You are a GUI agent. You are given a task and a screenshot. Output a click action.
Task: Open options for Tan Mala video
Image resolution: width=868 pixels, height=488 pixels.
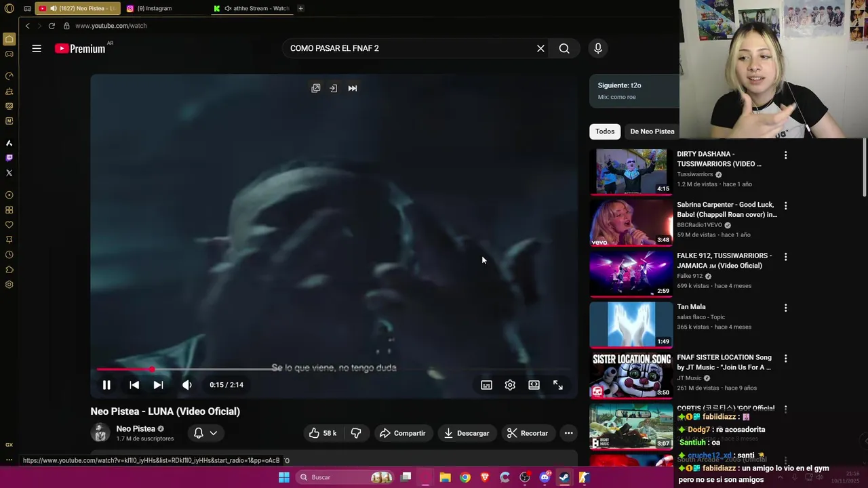pyautogui.click(x=785, y=308)
